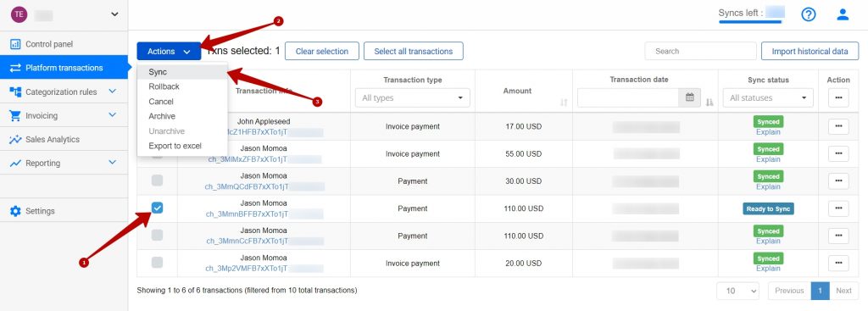This screenshot has width=868, height=311.
Task: Click the TE account avatar
Action: click(19, 14)
